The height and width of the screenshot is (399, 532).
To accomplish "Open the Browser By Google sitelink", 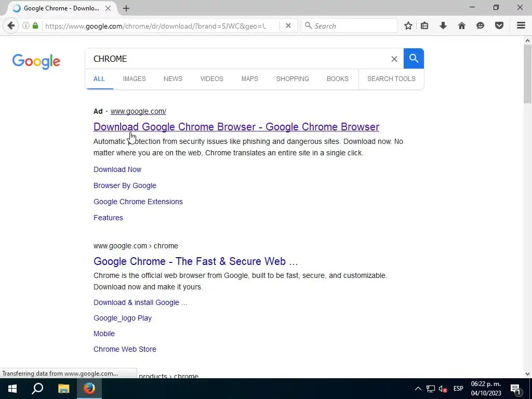I will (125, 186).
